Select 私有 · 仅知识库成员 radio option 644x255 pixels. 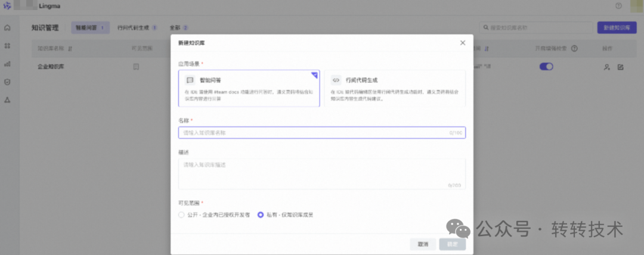click(260, 214)
